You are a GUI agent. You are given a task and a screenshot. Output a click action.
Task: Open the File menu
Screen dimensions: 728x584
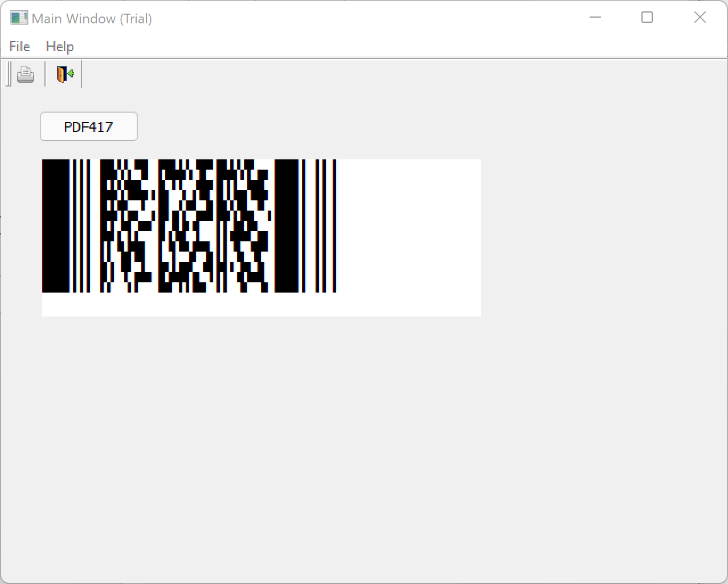(x=19, y=47)
